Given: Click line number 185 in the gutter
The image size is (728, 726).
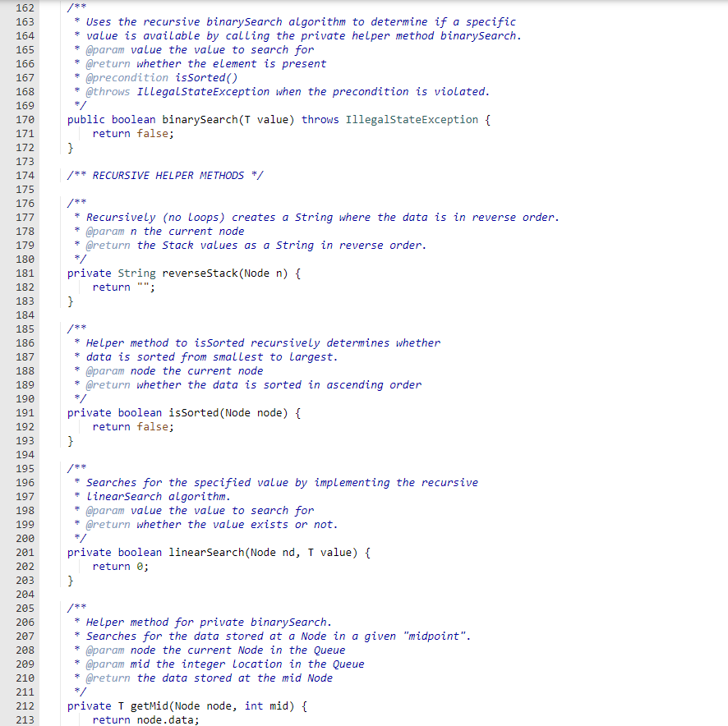Looking at the screenshot, I should (x=24, y=329).
